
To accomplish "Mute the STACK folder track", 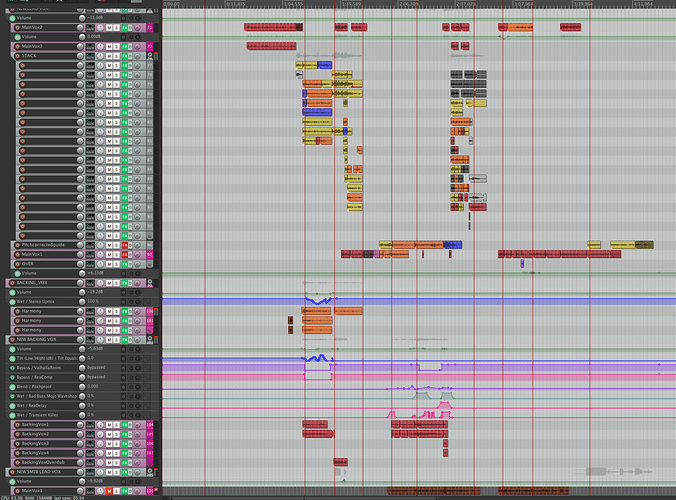I will (x=110, y=56).
